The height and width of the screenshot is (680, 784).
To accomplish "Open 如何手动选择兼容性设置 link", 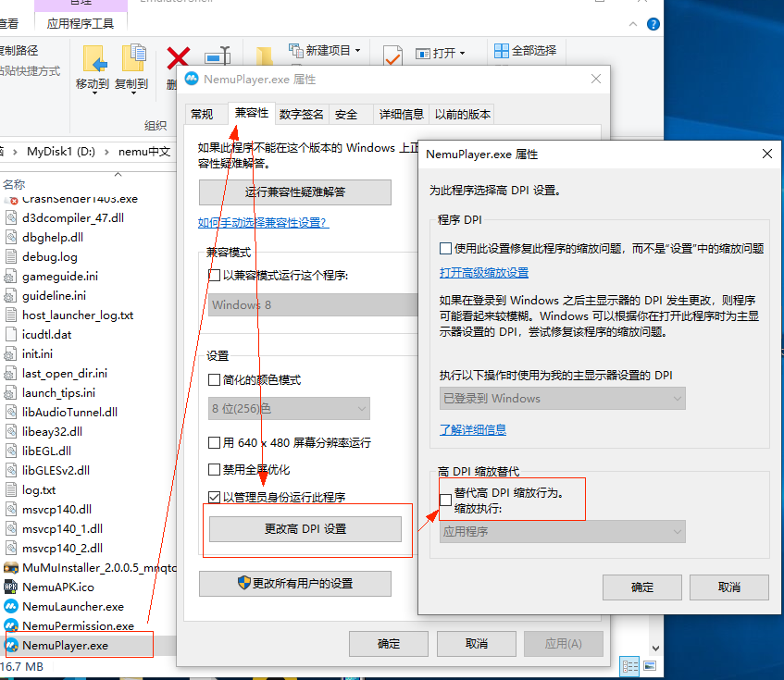I will 263,223.
